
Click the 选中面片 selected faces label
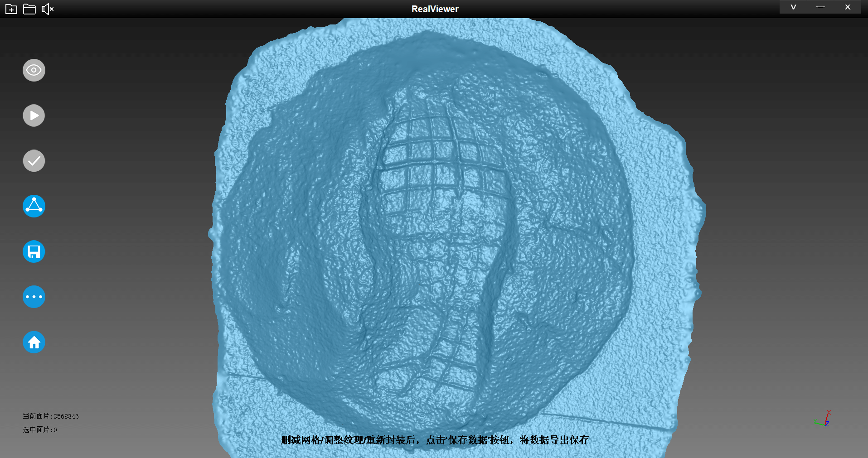point(40,430)
